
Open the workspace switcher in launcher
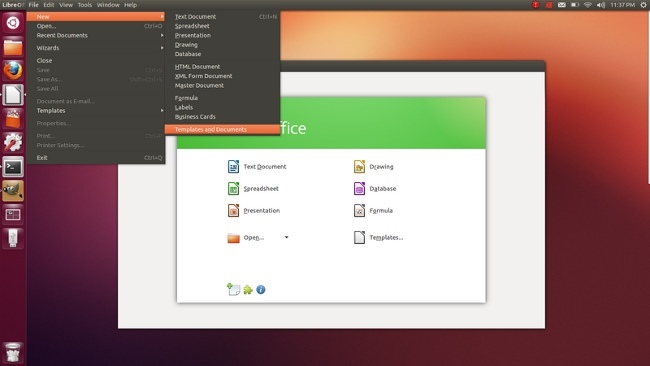click(13, 215)
